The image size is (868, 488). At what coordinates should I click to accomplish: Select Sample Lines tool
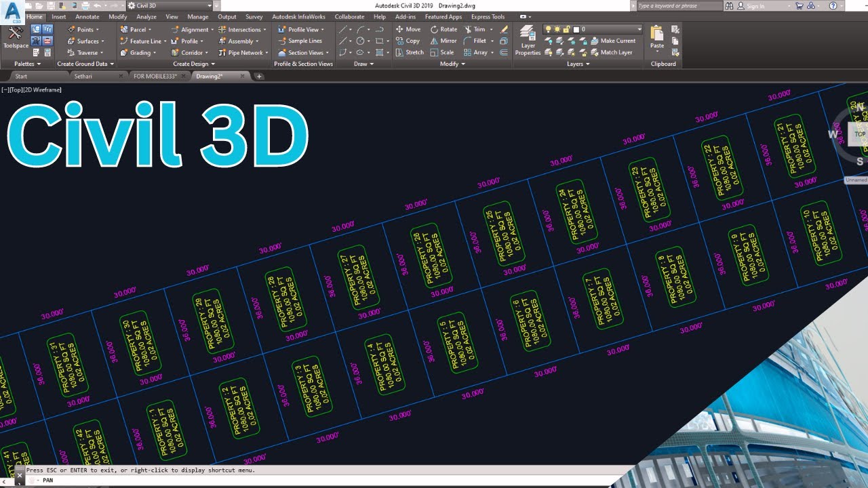(300, 41)
